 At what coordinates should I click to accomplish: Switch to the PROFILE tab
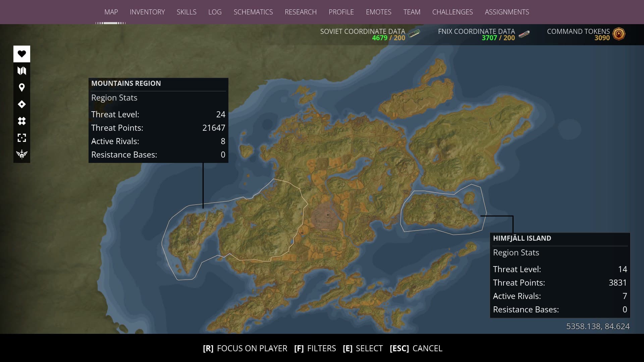click(341, 12)
